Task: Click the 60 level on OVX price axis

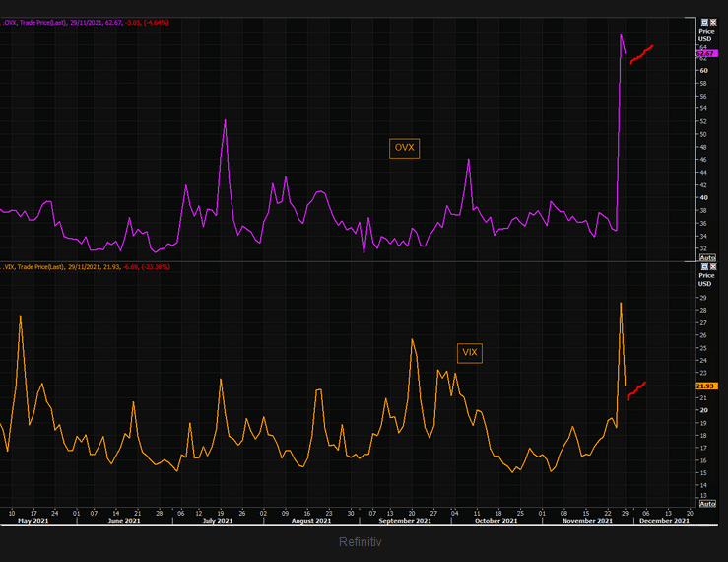Action: 703,71
